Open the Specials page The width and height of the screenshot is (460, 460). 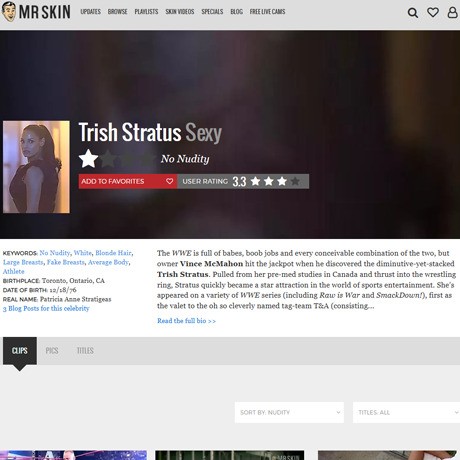[x=212, y=12]
